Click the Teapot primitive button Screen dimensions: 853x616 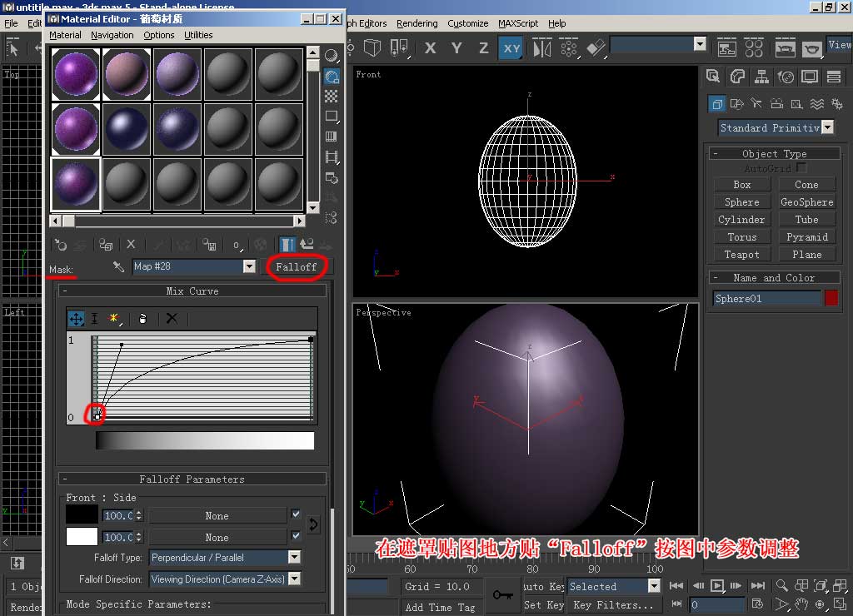(x=741, y=255)
